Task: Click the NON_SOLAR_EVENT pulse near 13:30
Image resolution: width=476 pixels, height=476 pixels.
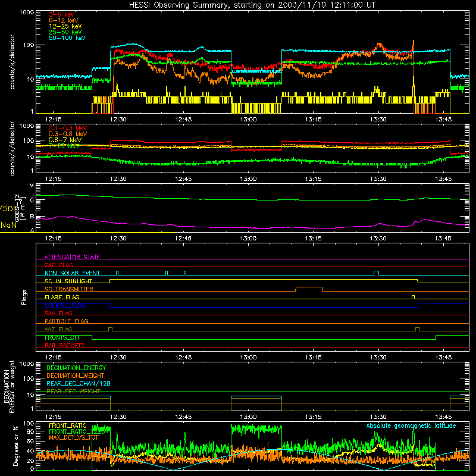Action: (x=377, y=273)
